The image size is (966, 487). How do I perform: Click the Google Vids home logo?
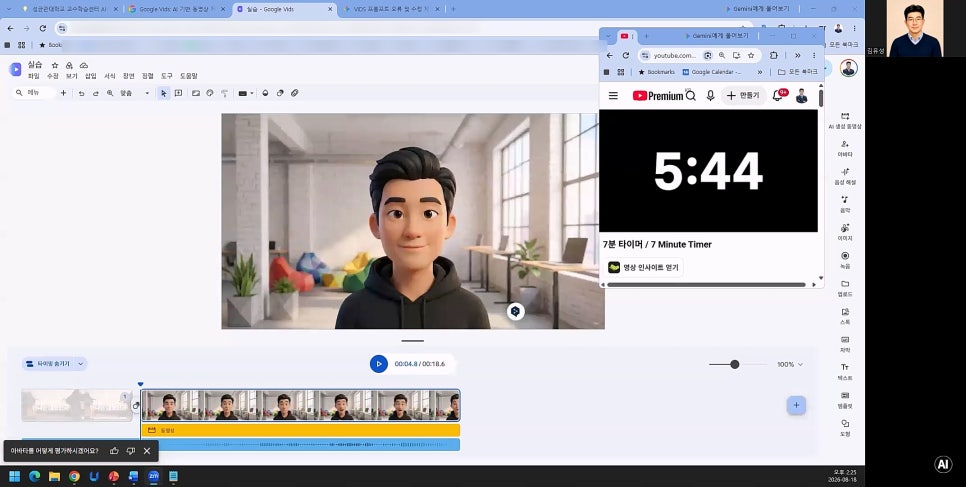[15, 69]
